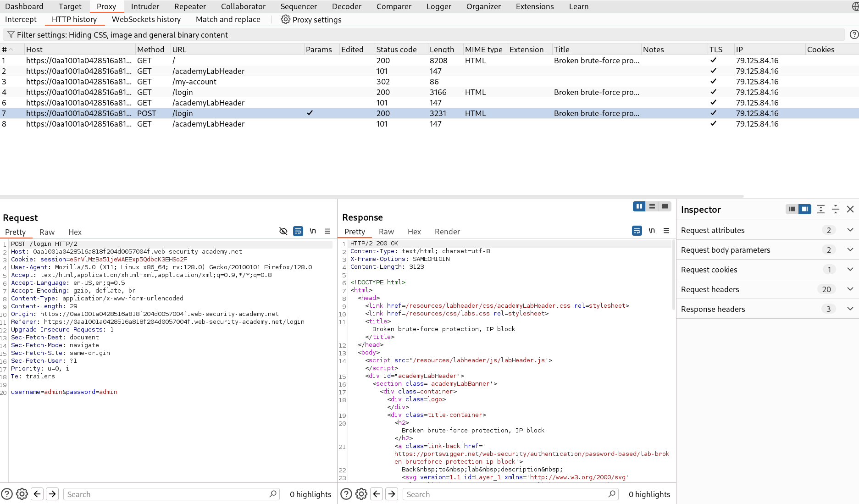Collapse all Inspector sections icon
The height and width of the screenshot is (504, 859).
[835, 209]
